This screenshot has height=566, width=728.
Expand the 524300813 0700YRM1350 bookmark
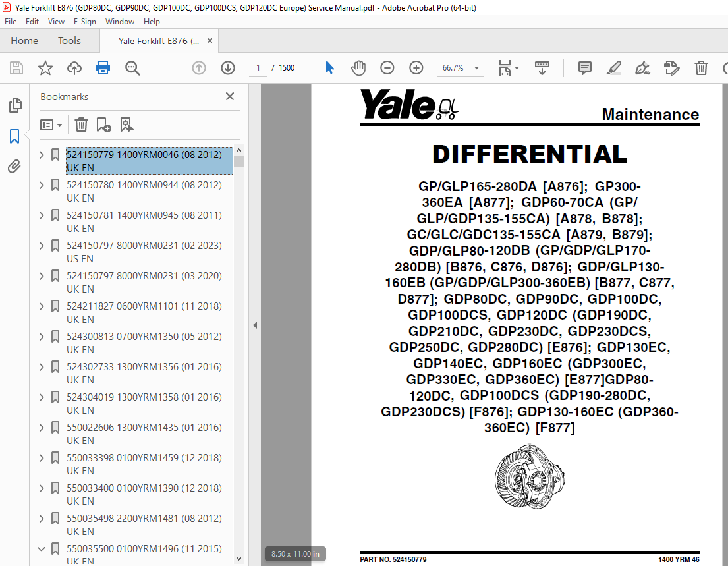coord(42,337)
